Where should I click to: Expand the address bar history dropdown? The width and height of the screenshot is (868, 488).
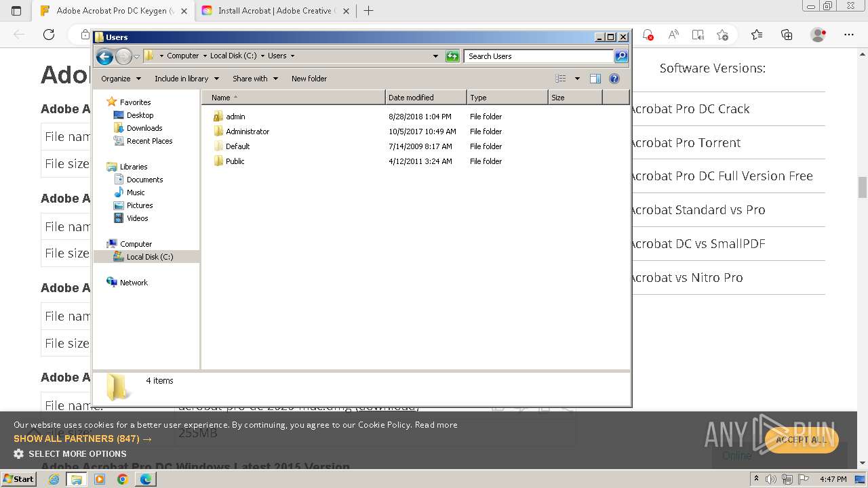[435, 56]
